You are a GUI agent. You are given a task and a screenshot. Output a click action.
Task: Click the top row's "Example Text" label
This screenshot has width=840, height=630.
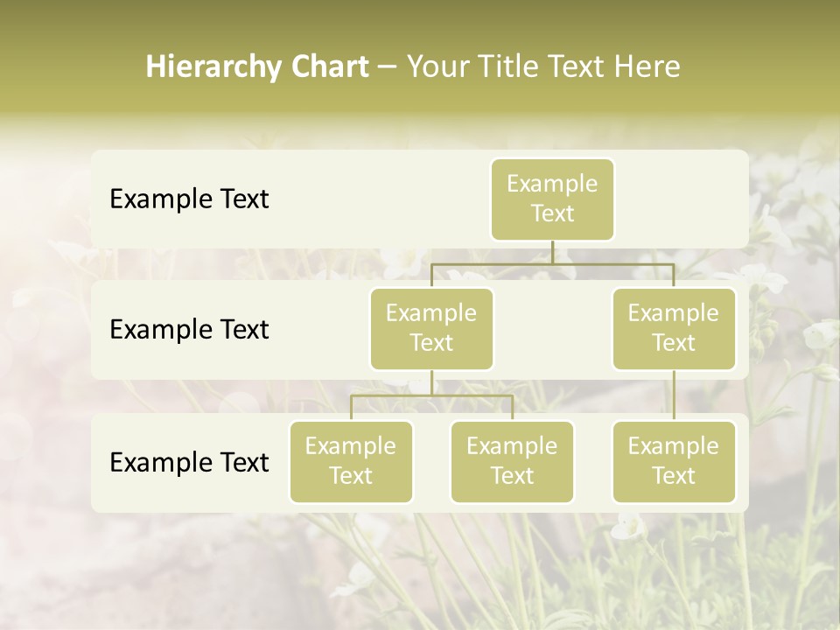(189, 199)
